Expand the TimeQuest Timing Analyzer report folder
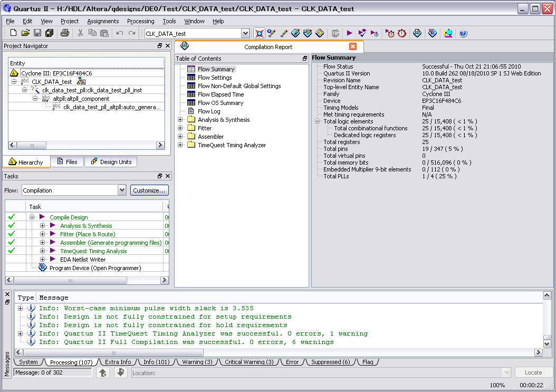The image size is (556, 392). click(180, 145)
